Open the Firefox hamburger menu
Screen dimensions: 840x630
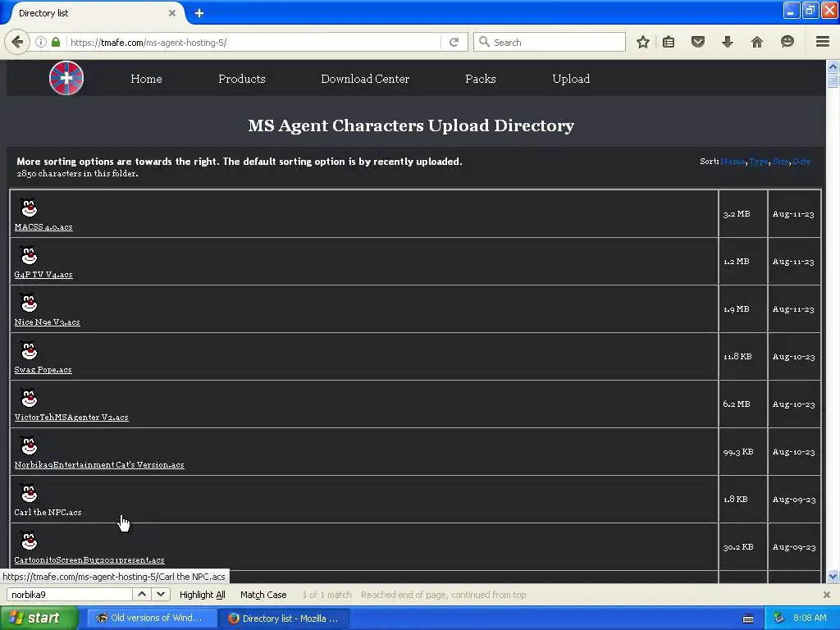pyautogui.click(x=822, y=42)
